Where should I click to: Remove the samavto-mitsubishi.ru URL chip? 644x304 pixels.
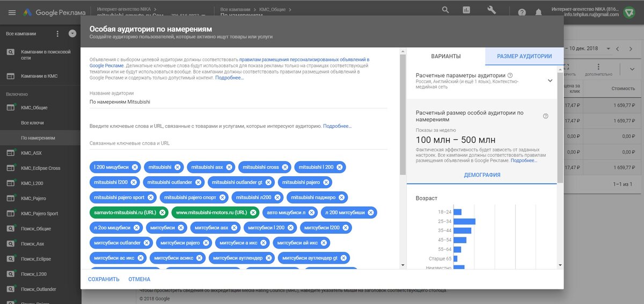click(x=162, y=212)
